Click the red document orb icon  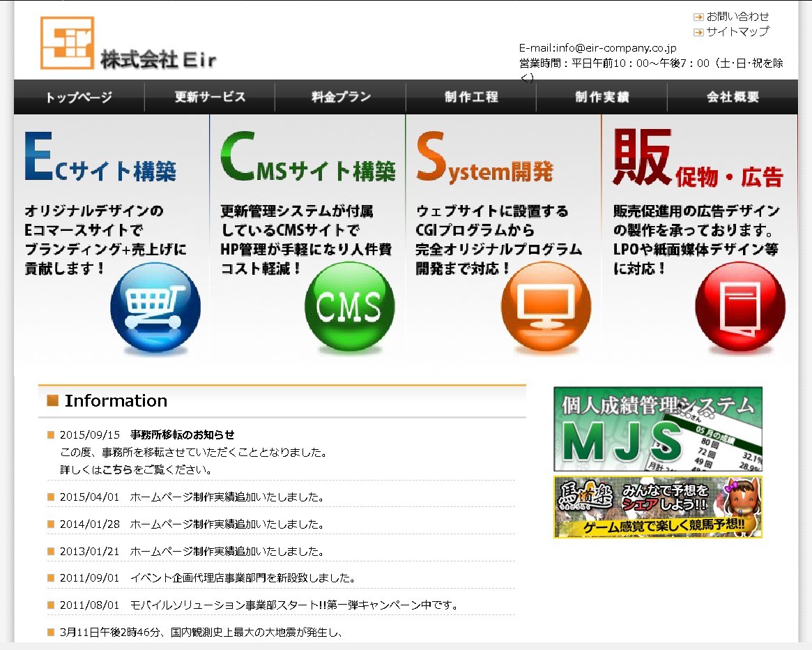740,307
